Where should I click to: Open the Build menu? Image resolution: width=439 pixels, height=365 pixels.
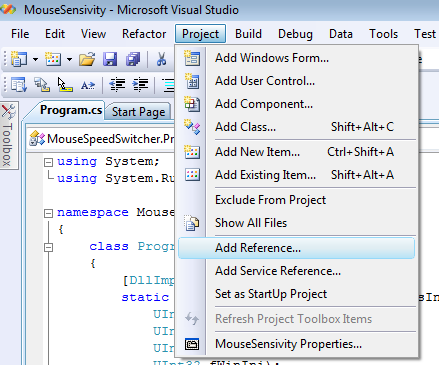pyautogui.click(x=248, y=34)
